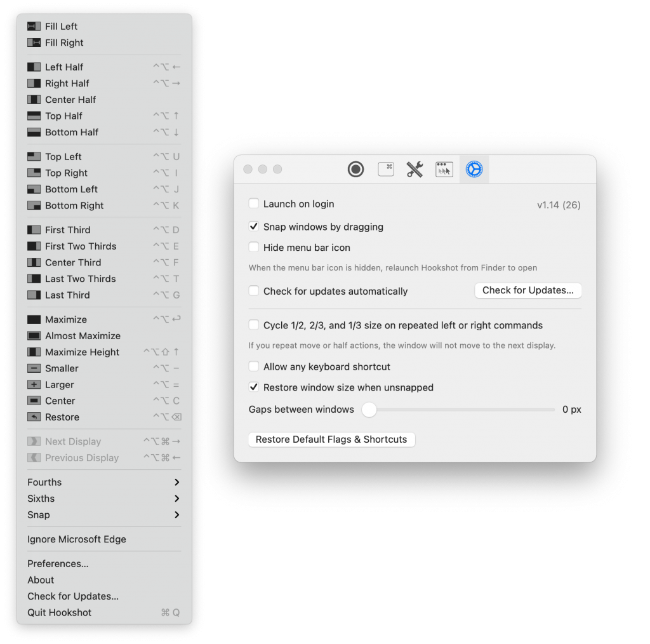This screenshot has width=650, height=644.
Task: Click the Next Display menu item
Action: pos(104,441)
